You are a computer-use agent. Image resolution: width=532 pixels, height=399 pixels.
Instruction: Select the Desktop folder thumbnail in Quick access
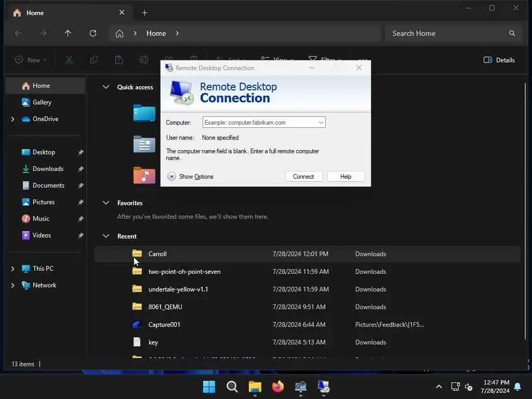coord(144,113)
